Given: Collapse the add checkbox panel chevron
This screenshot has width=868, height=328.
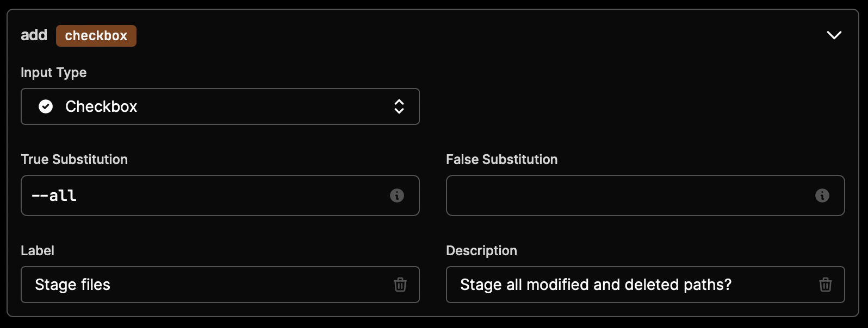Looking at the screenshot, I should click(834, 35).
